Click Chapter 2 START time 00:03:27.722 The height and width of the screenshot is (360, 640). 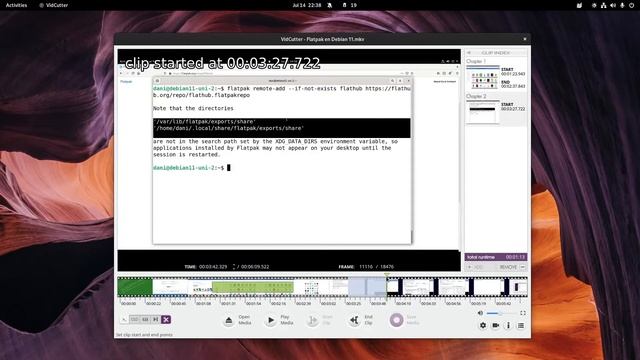pos(513,109)
